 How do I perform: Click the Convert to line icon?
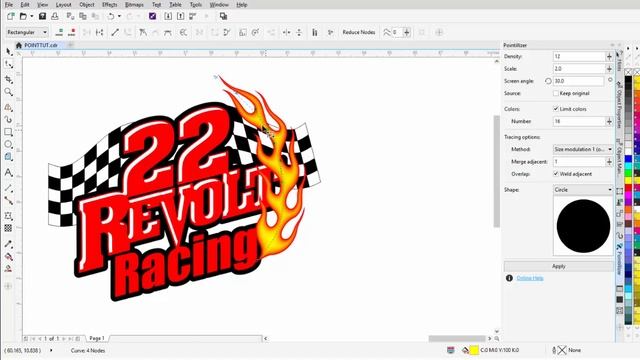pos(115,32)
